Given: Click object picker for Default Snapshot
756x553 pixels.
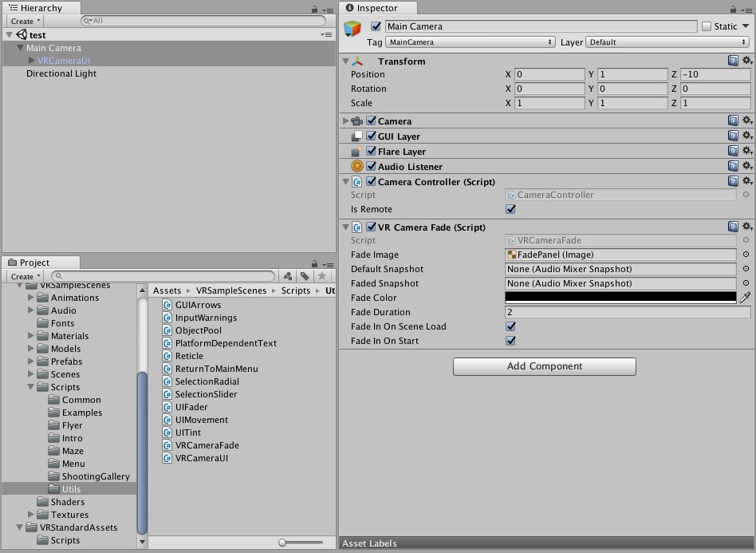Looking at the screenshot, I should click(746, 269).
